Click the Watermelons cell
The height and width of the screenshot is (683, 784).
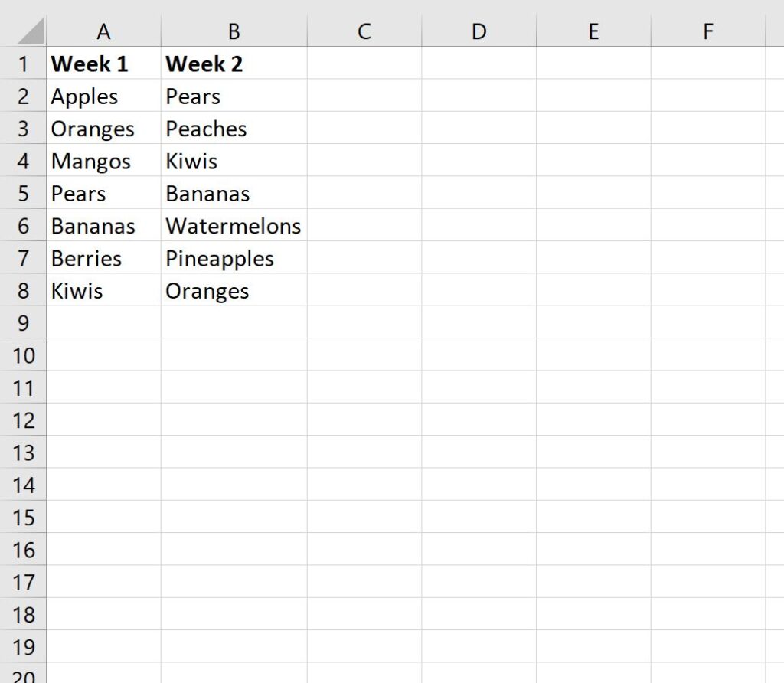(234, 226)
